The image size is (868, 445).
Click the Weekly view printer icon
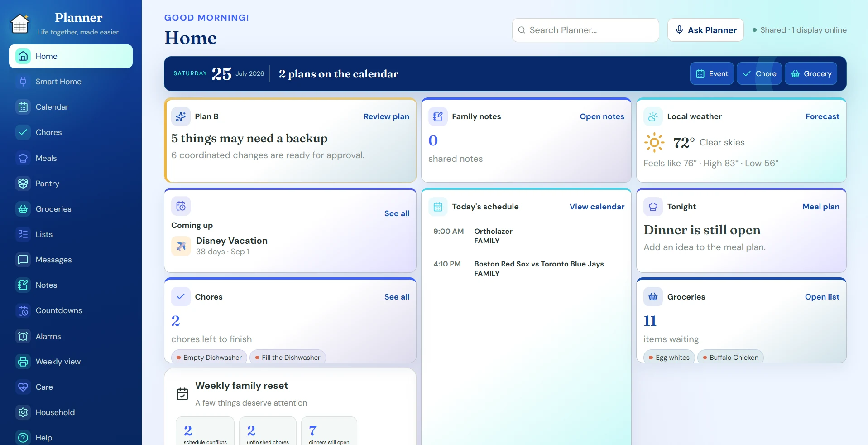[23, 362]
